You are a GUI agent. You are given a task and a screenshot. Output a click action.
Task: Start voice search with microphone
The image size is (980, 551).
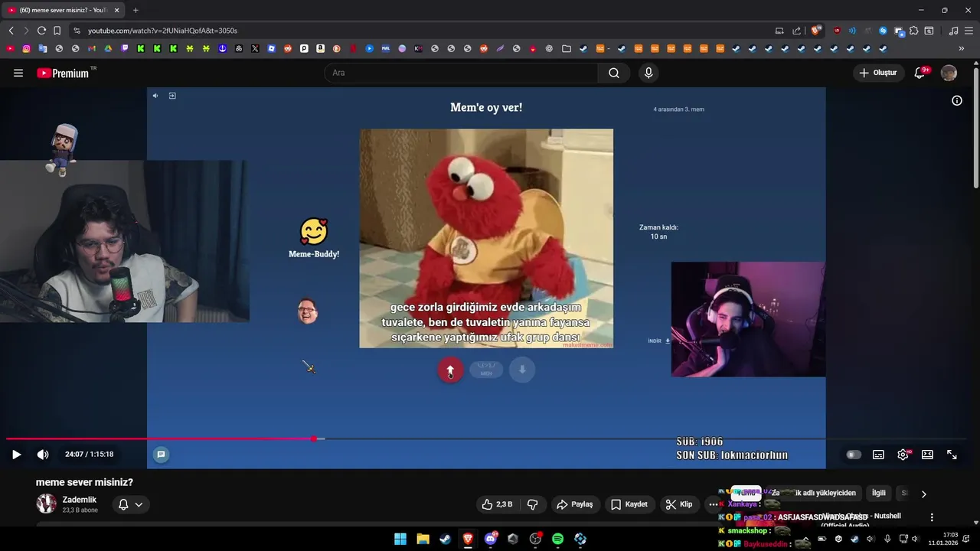point(648,73)
